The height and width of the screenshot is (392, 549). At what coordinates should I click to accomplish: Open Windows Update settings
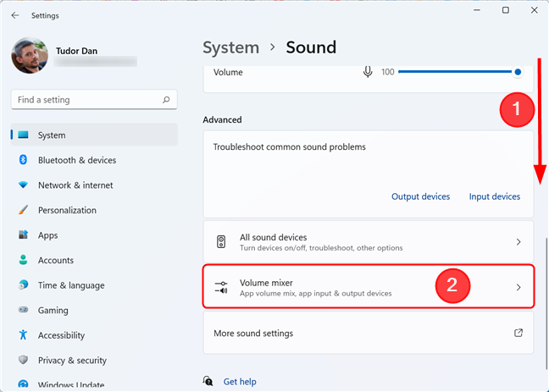pyautogui.click(x=94, y=384)
